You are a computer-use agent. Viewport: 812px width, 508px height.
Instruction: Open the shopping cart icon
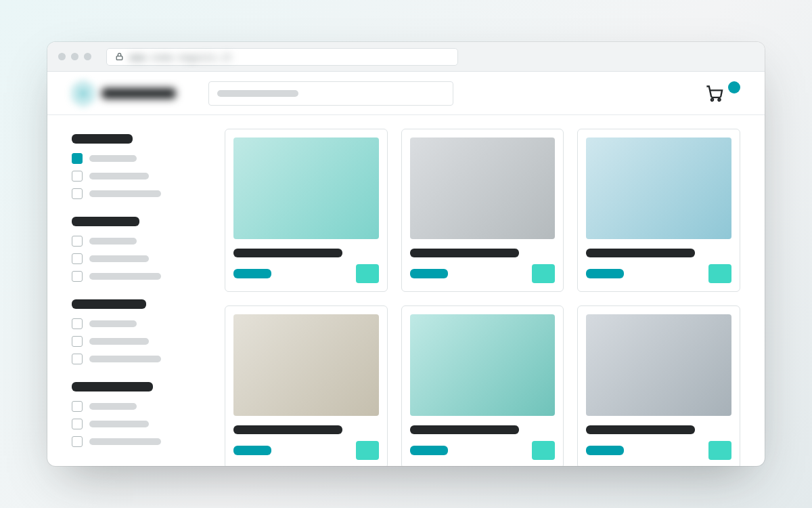pos(714,93)
